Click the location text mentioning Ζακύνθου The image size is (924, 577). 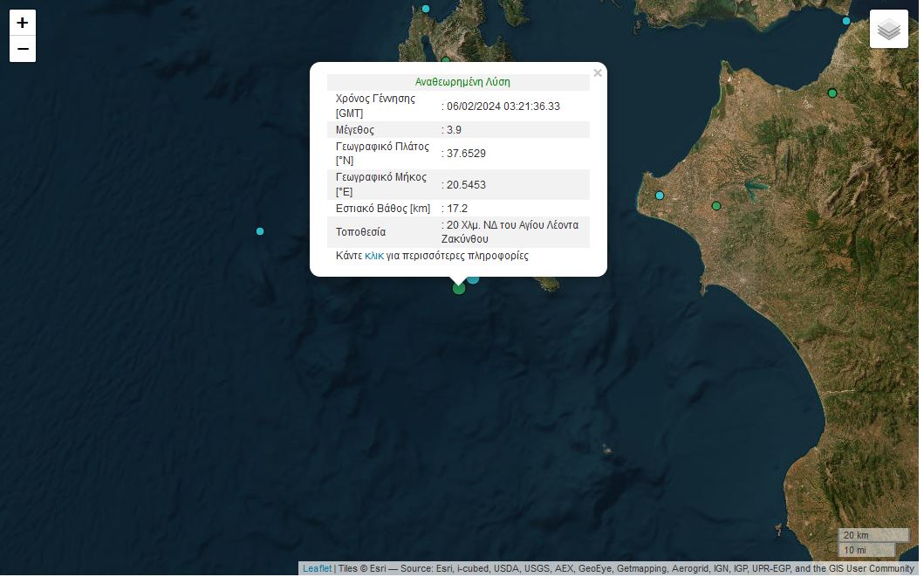click(510, 231)
